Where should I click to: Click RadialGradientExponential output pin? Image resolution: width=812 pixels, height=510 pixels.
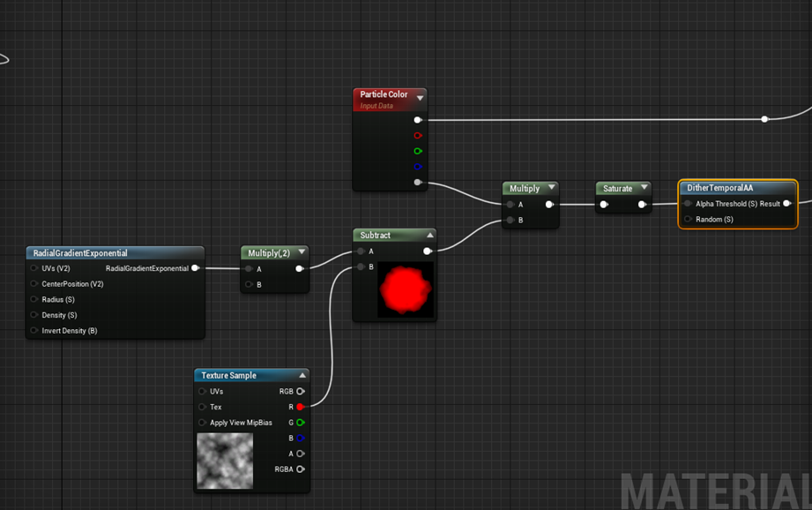point(195,268)
